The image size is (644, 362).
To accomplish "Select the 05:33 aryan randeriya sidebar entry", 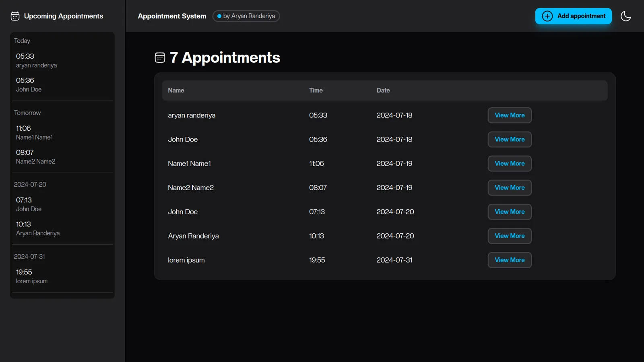I will [62, 60].
